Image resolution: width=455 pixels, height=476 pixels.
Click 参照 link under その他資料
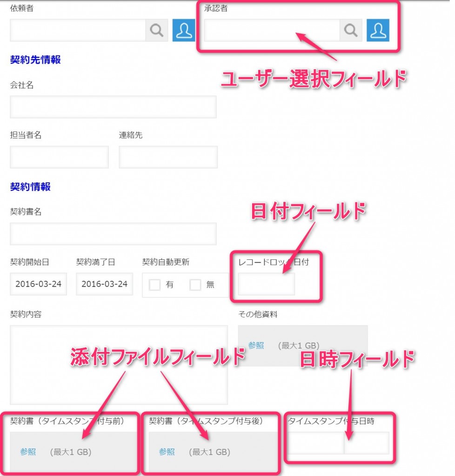click(x=256, y=345)
